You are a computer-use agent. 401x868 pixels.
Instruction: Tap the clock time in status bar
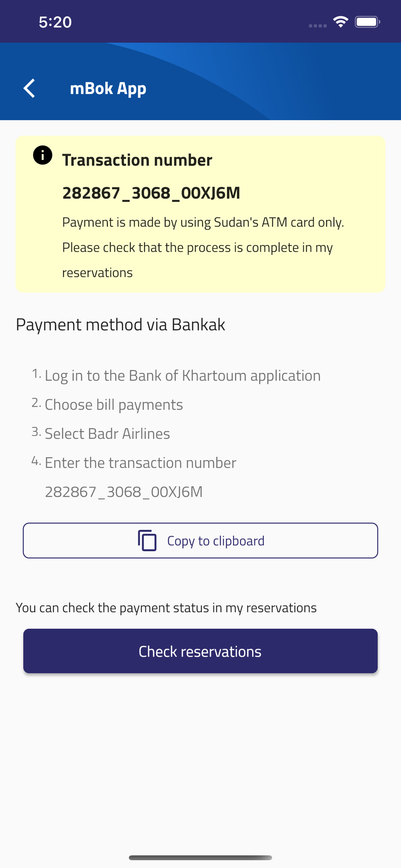(55, 22)
